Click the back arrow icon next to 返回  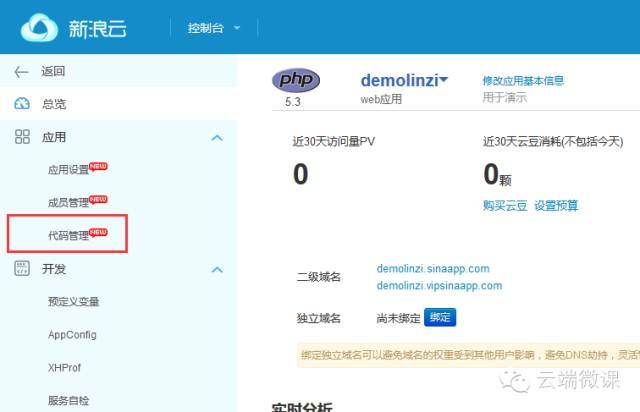(x=21, y=72)
